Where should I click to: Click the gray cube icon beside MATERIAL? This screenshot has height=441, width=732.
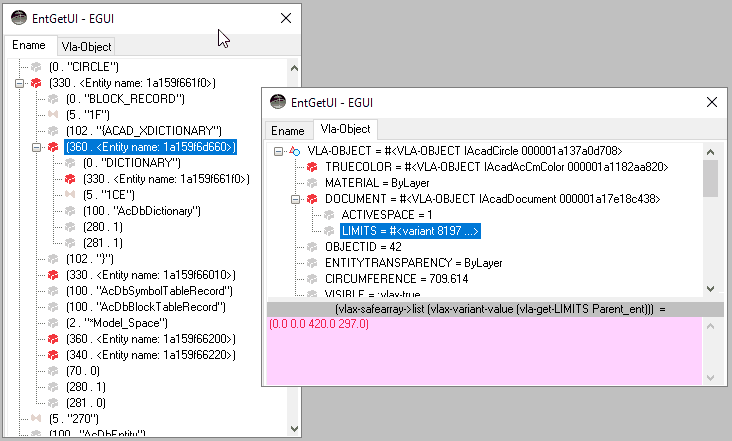(x=312, y=183)
